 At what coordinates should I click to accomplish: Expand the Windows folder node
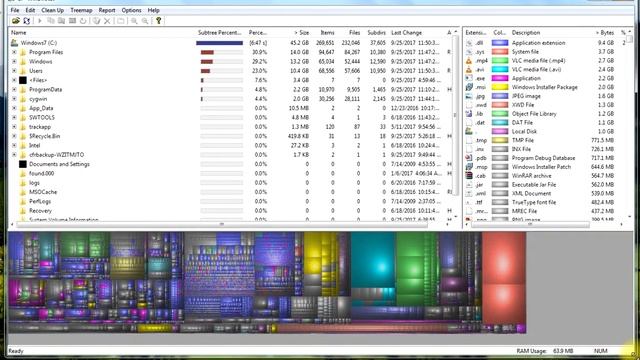point(14,62)
